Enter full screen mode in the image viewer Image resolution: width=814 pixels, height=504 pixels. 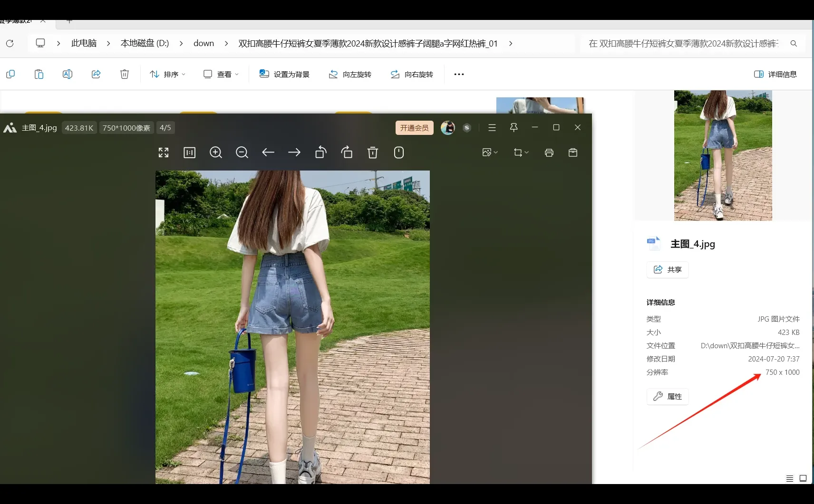(163, 152)
